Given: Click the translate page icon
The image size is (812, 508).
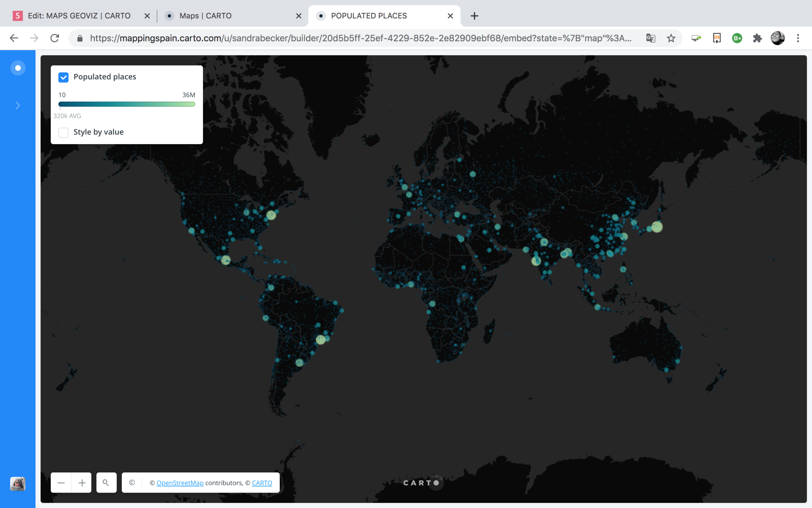Looking at the screenshot, I should pyautogui.click(x=651, y=38).
